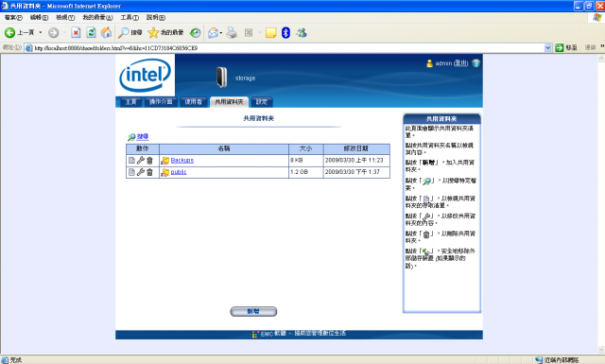This screenshot has width=605, height=364.
Task: Expand the mail button dropdown arrow
Action: 221,33
